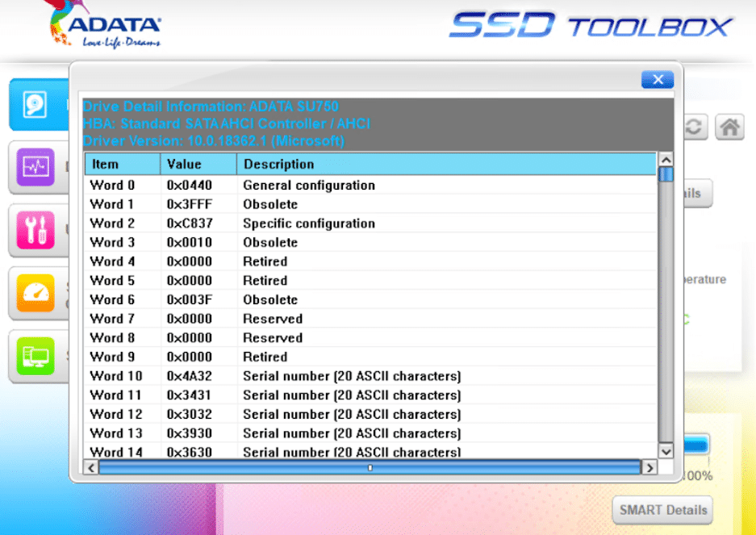Click the General configuration description
Screen dimensions: 756x535
point(309,186)
